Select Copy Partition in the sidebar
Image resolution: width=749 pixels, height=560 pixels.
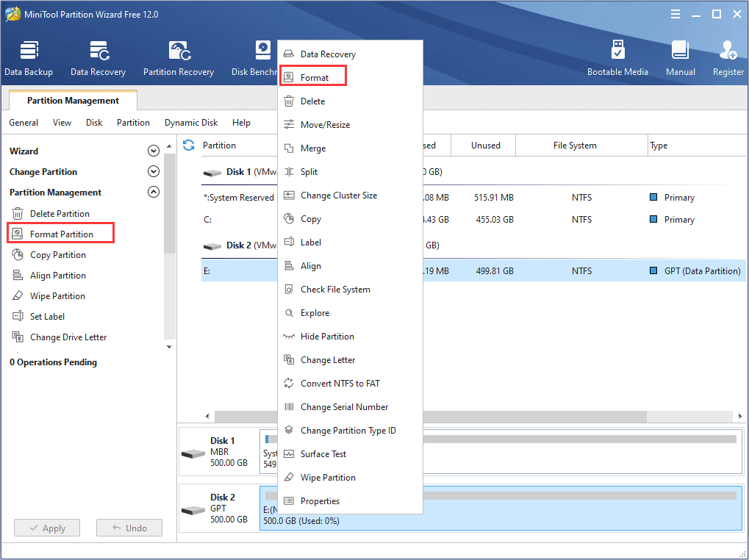(49, 254)
